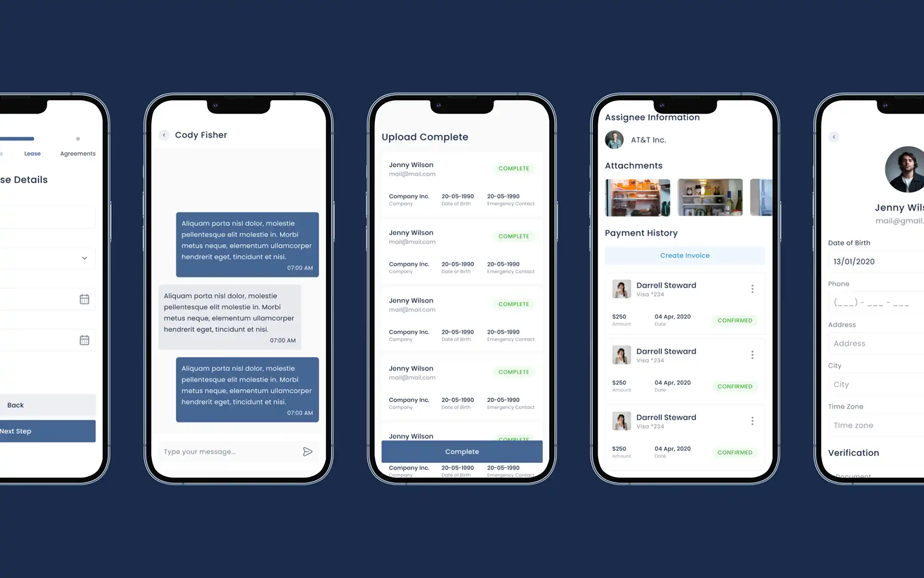The width and height of the screenshot is (924, 578).
Task: Tap the second calendar icon on lease details screen
Action: tap(85, 340)
